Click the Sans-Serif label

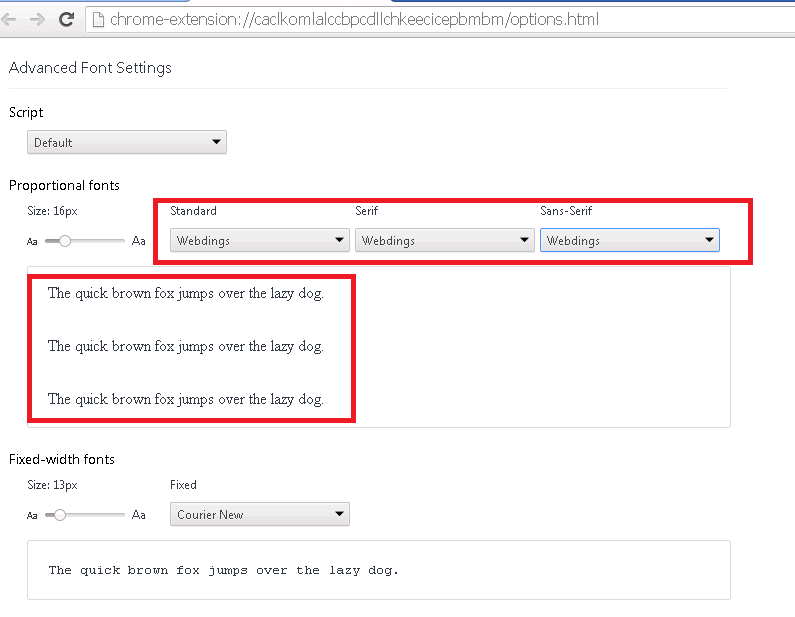566,210
